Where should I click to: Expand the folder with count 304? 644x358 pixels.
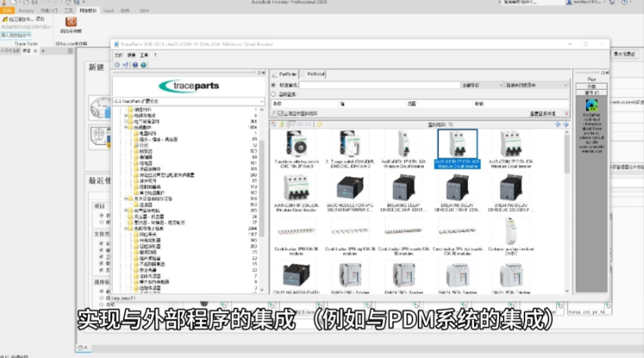[126, 122]
